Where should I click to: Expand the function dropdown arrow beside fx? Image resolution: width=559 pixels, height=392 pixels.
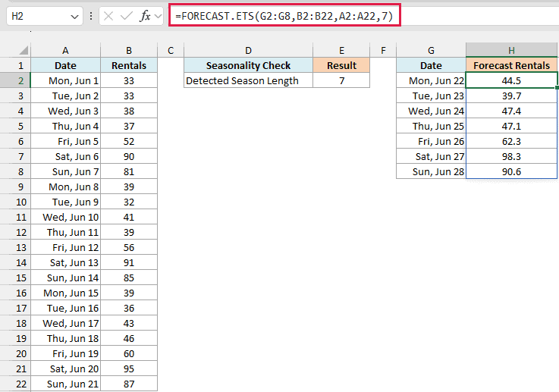[159, 17]
